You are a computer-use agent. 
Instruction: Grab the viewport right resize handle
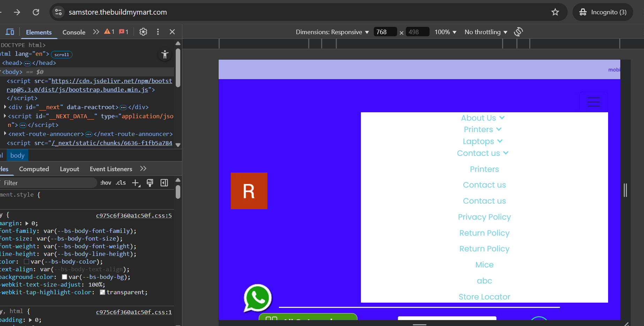(x=626, y=190)
